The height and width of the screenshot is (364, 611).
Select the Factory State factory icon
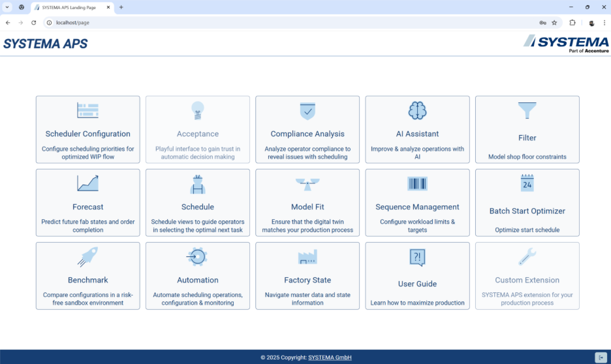(x=307, y=256)
